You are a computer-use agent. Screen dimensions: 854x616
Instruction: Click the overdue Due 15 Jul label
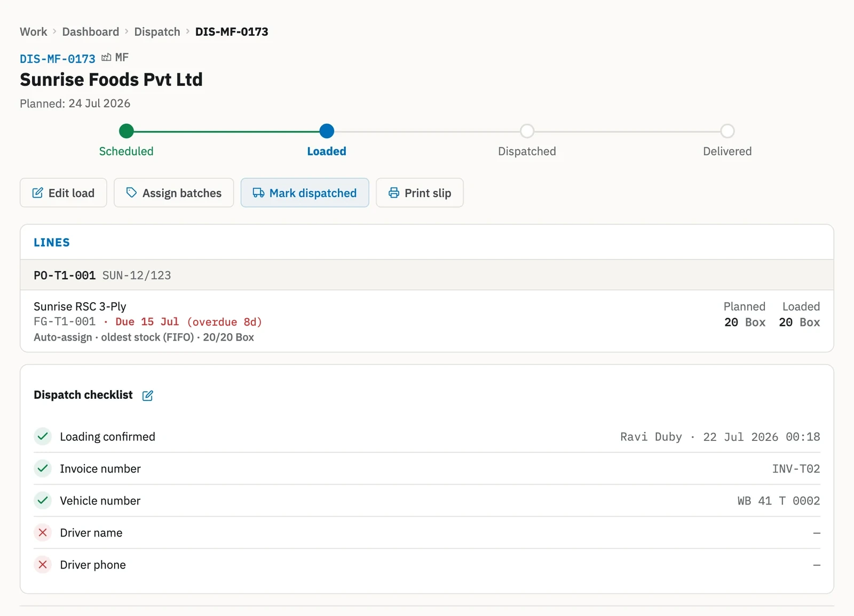[x=189, y=322]
